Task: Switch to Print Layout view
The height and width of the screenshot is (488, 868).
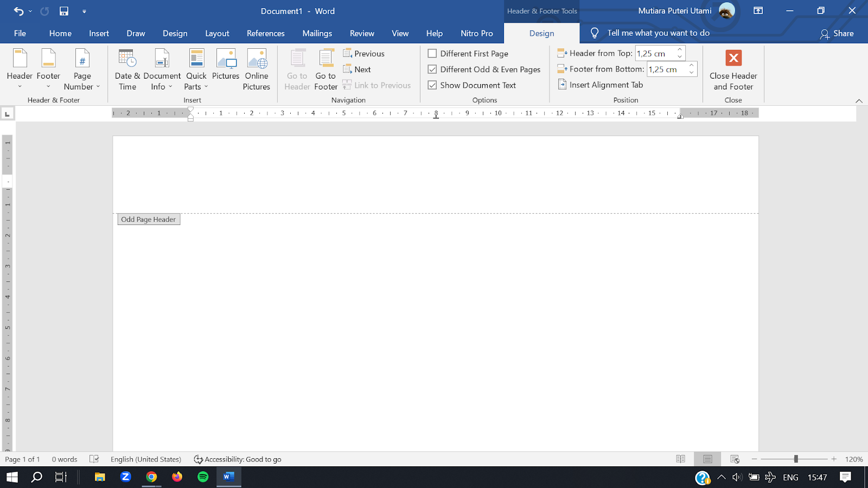Action: (x=707, y=459)
